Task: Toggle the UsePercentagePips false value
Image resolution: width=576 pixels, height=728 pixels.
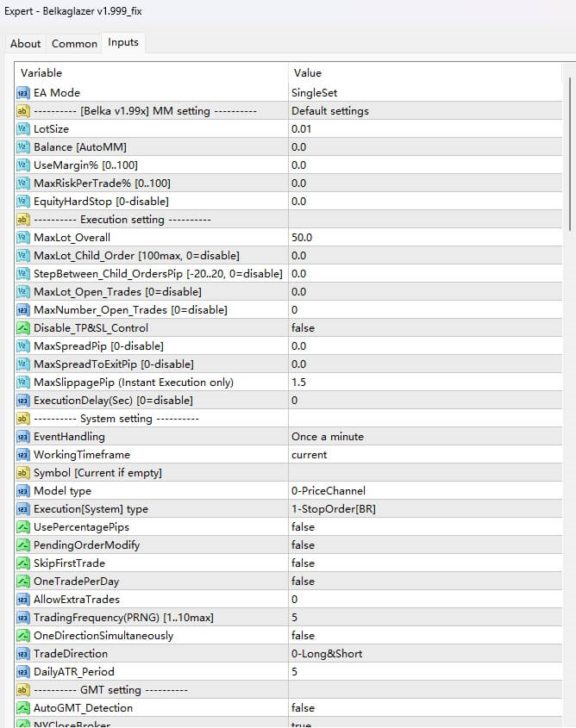Action: 303,526
